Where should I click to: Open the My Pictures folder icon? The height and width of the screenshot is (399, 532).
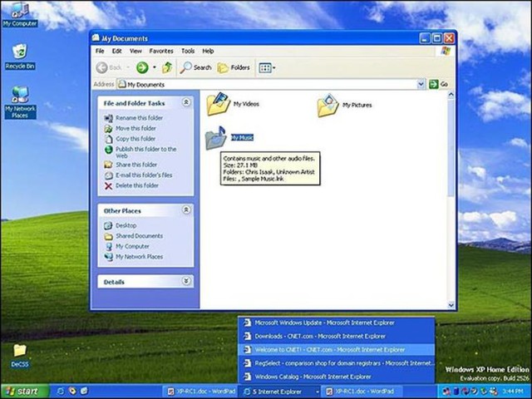[x=328, y=106]
